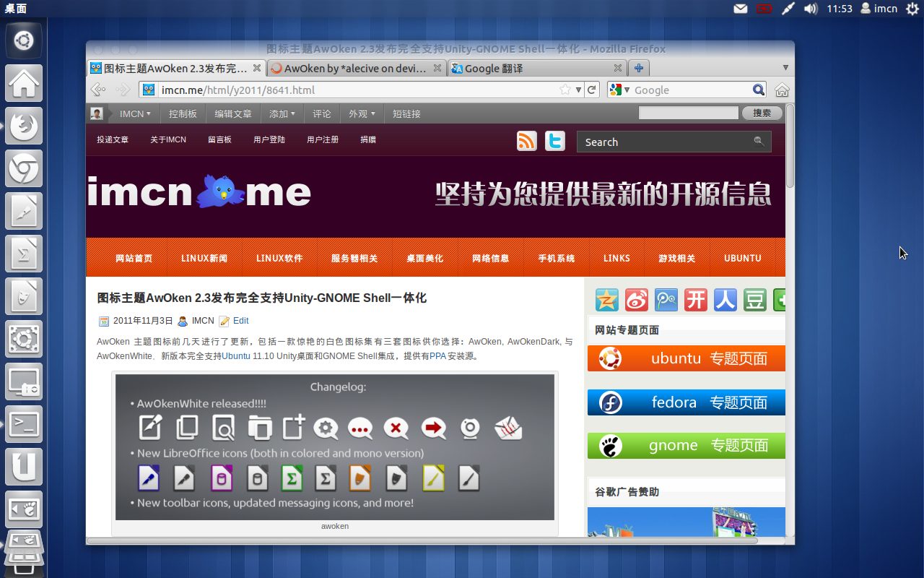The image size is (924, 578).
Task: Click inside the site Search field
Action: [x=666, y=142]
